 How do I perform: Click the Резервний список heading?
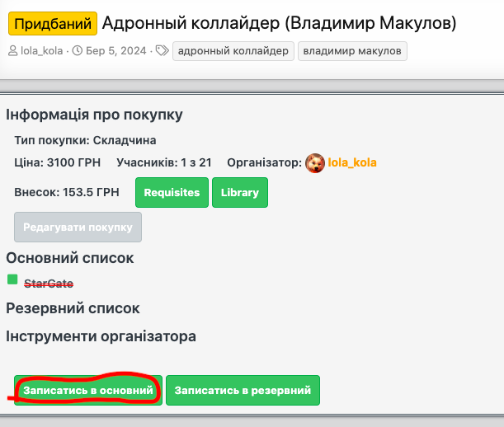(x=73, y=308)
